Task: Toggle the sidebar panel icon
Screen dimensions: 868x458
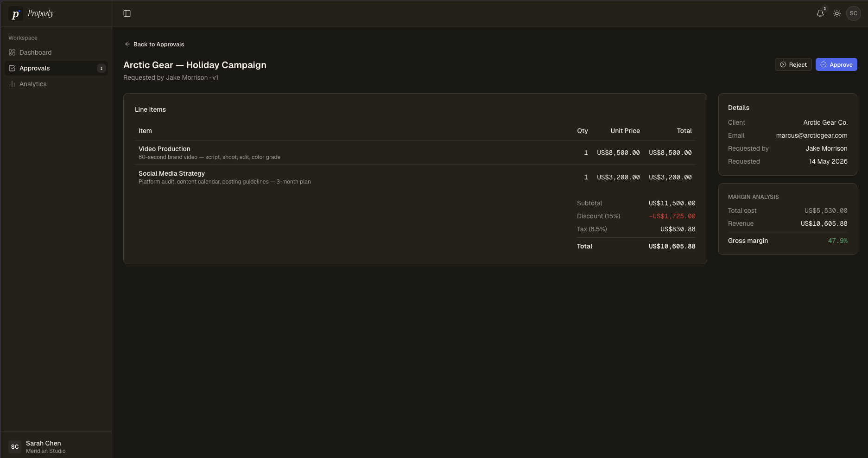Action: click(x=127, y=13)
